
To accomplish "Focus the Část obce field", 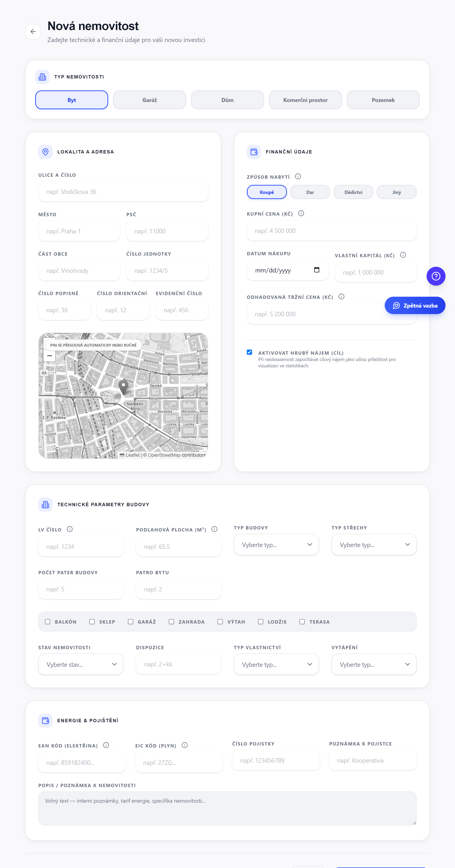I will pos(79,271).
